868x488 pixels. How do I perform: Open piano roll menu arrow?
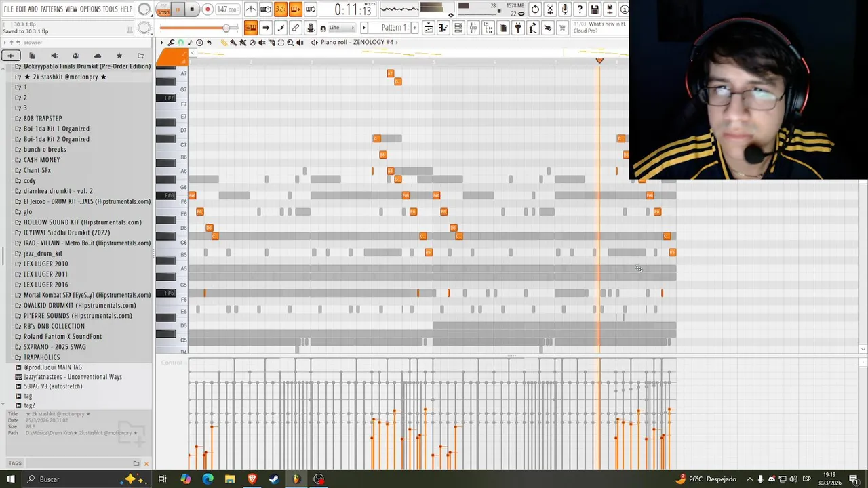161,43
